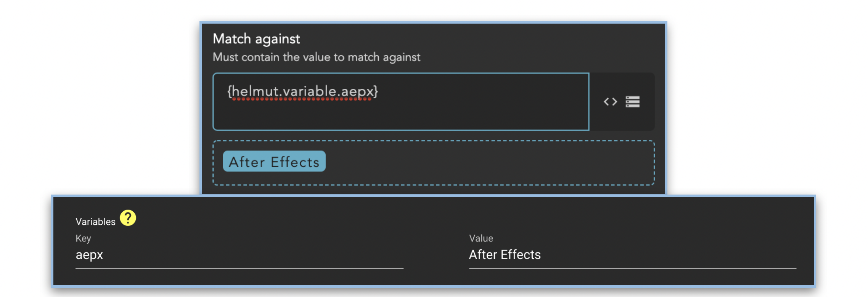Viewport: 868px width, 297px height.
Task: Click the word 'Effects' in the Value field
Action: pos(521,255)
